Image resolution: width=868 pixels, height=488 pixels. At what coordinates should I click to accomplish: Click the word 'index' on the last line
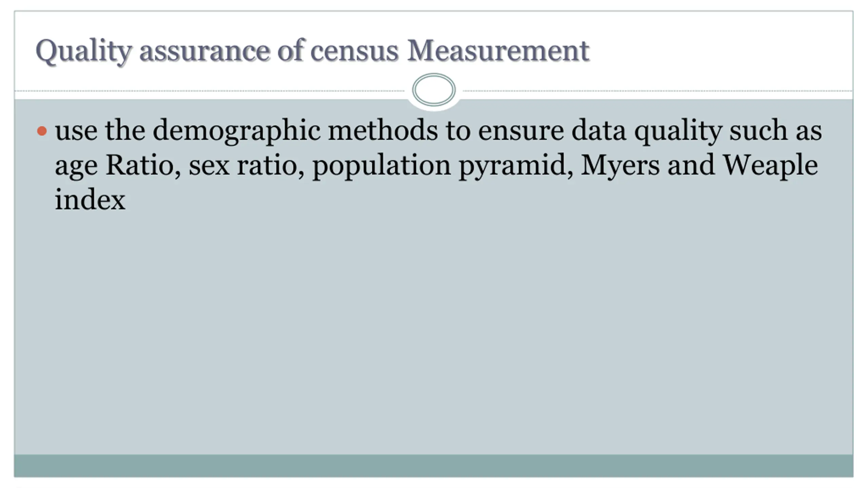tap(90, 200)
